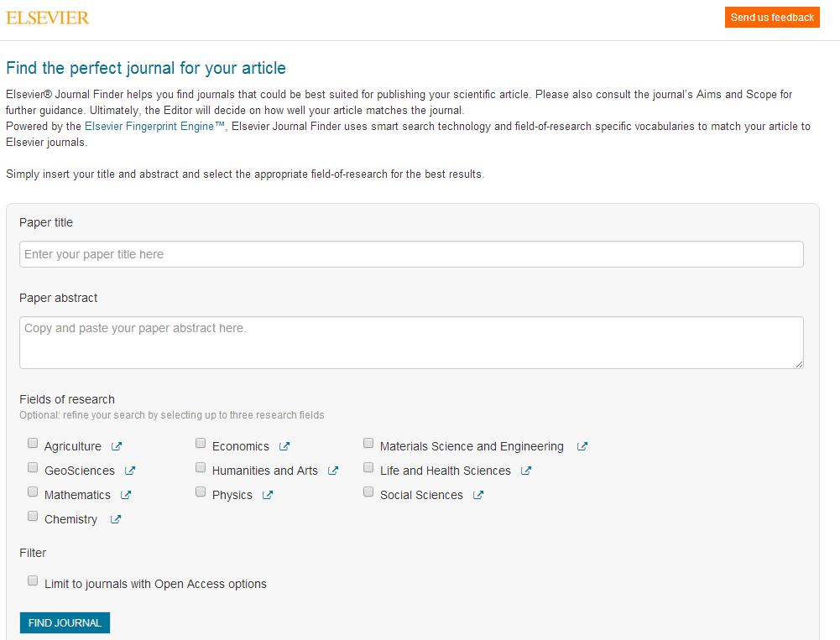Image resolution: width=840 pixels, height=640 pixels.
Task: Open Mathematics external link icon
Action: pos(126,495)
